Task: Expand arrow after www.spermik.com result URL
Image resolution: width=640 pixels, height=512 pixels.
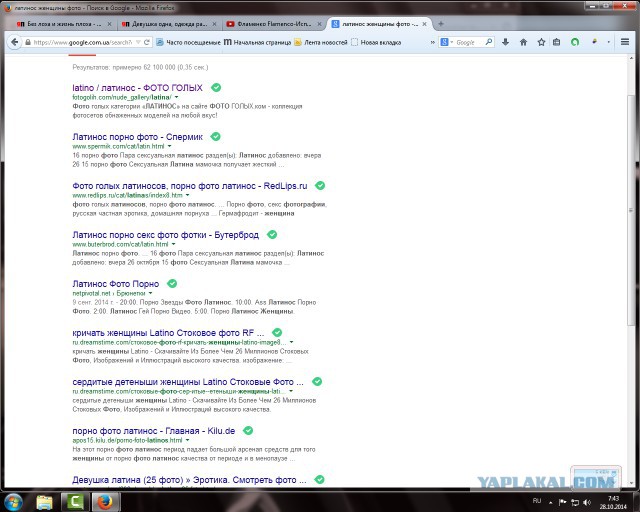Action: [x=169, y=146]
